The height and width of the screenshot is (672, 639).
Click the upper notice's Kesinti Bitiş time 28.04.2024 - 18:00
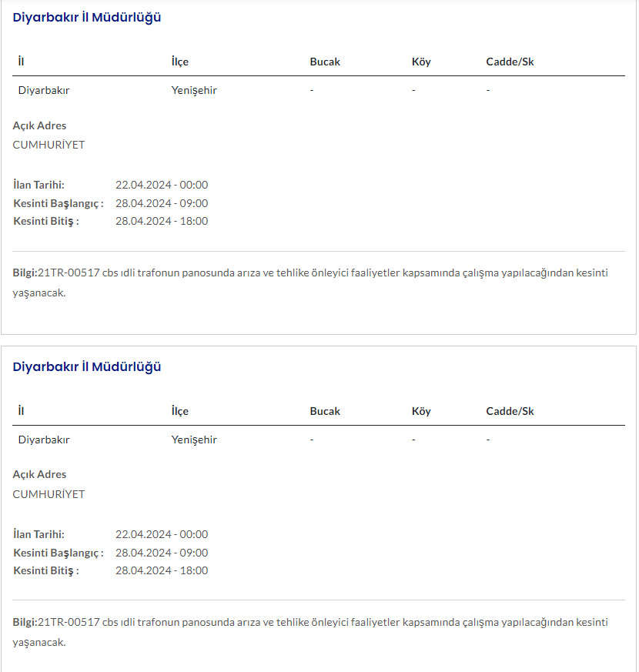click(x=162, y=221)
